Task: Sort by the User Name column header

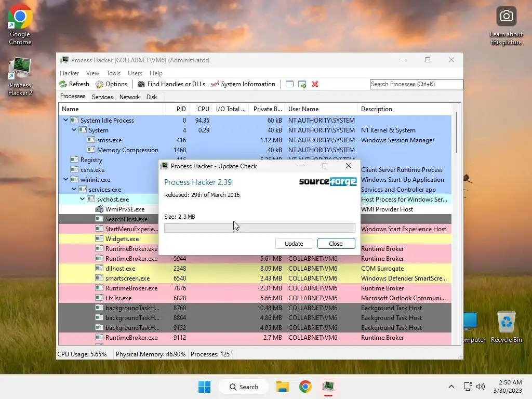Action: click(321, 109)
